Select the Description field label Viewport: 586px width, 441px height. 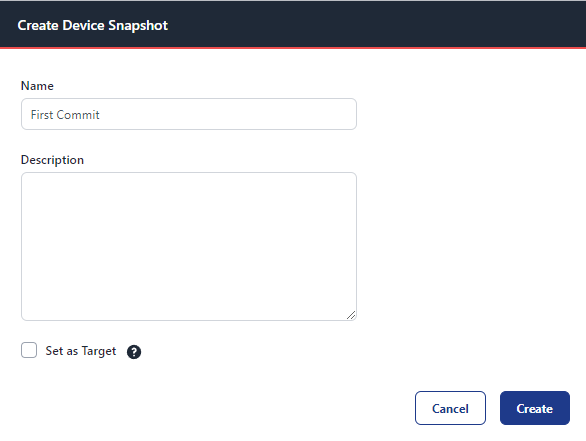(52, 160)
